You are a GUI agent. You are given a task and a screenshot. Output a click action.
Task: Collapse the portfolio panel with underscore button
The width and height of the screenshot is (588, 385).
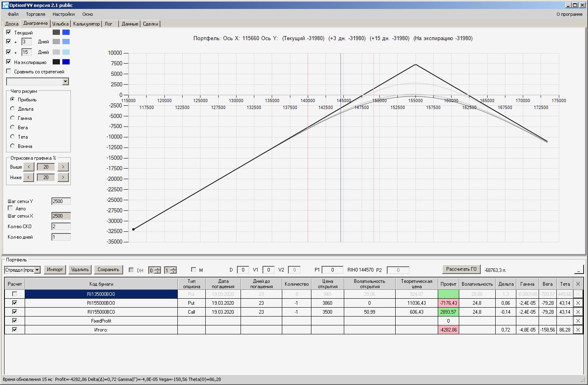pyautogui.click(x=578, y=269)
